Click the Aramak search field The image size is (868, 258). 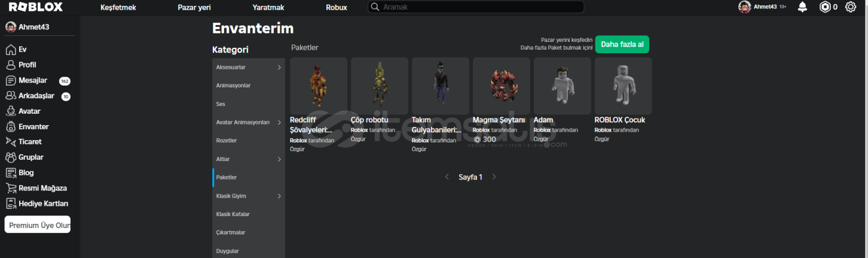(476, 7)
